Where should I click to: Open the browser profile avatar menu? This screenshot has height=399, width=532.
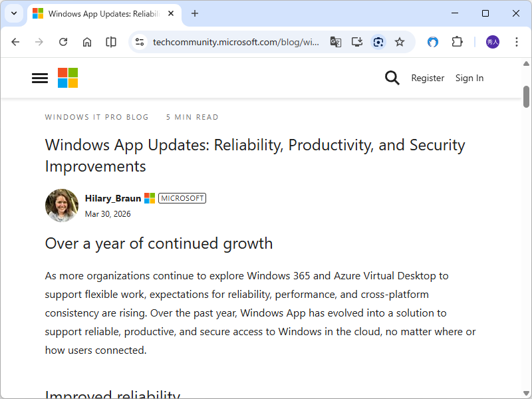491,41
